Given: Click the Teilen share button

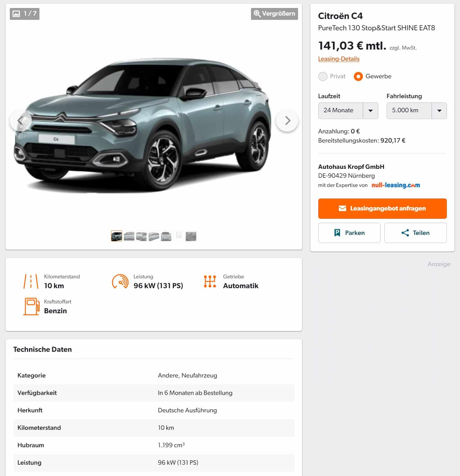Looking at the screenshot, I should (415, 233).
